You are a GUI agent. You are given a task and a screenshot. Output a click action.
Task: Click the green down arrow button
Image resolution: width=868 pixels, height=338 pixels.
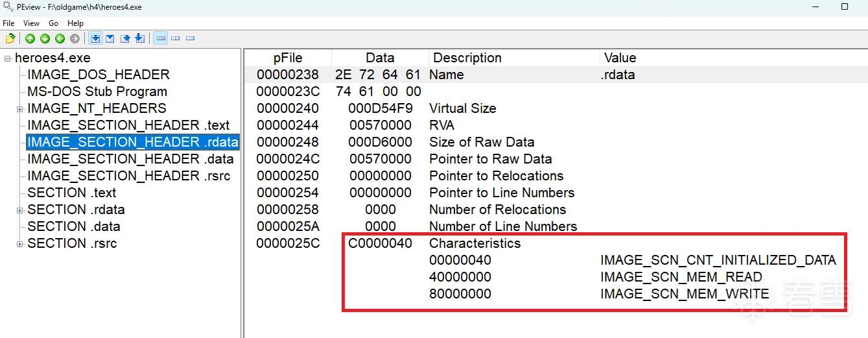click(45, 39)
